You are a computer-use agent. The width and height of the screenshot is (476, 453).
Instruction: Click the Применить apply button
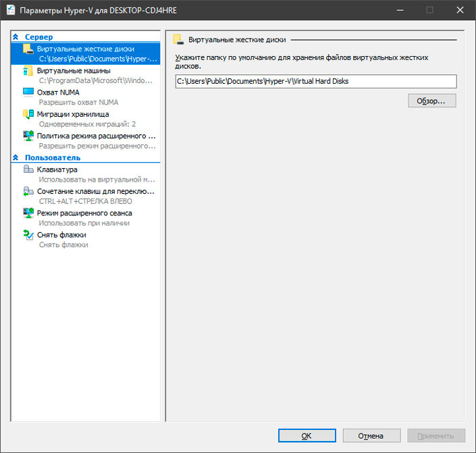[x=436, y=435]
